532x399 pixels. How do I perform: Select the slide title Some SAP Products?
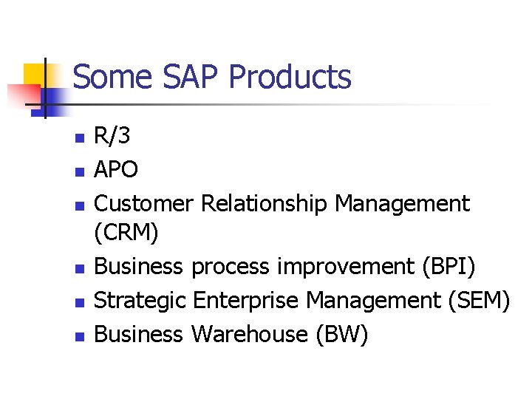(212, 77)
